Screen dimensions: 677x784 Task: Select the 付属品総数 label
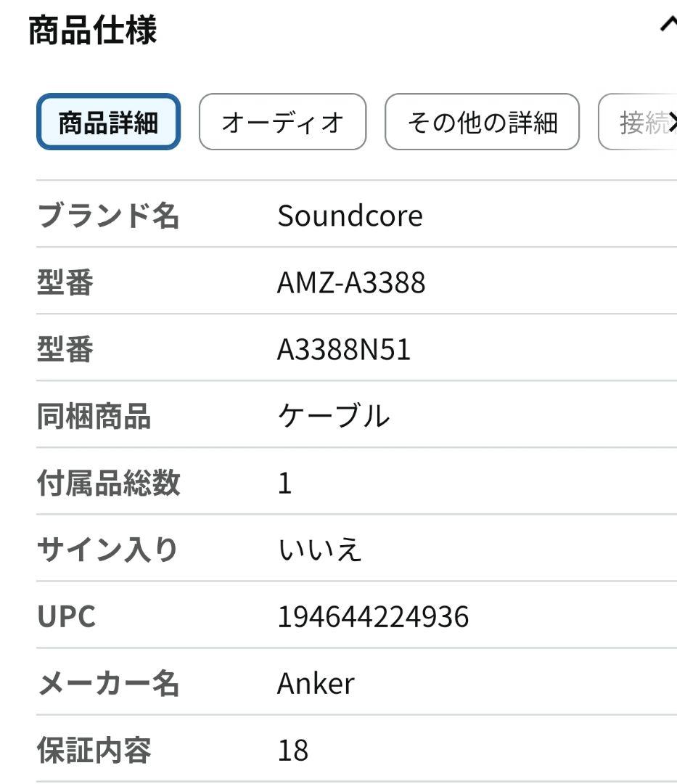point(107,482)
